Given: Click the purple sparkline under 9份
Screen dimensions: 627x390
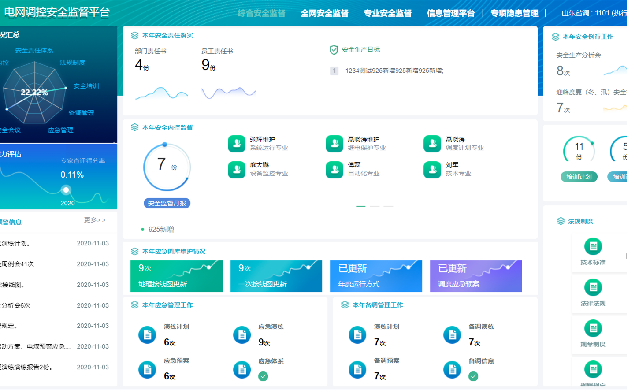Looking at the screenshot, I should [x=229, y=93].
